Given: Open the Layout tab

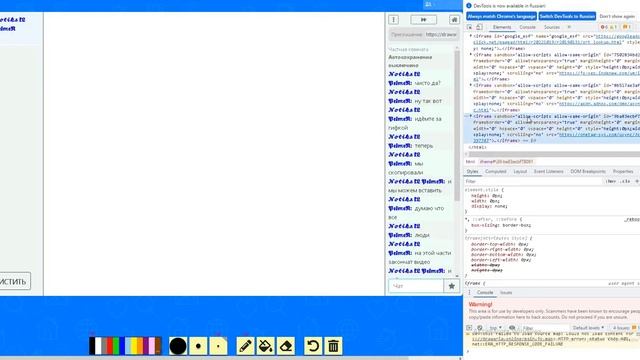Looking at the screenshot, I should (520, 171).
